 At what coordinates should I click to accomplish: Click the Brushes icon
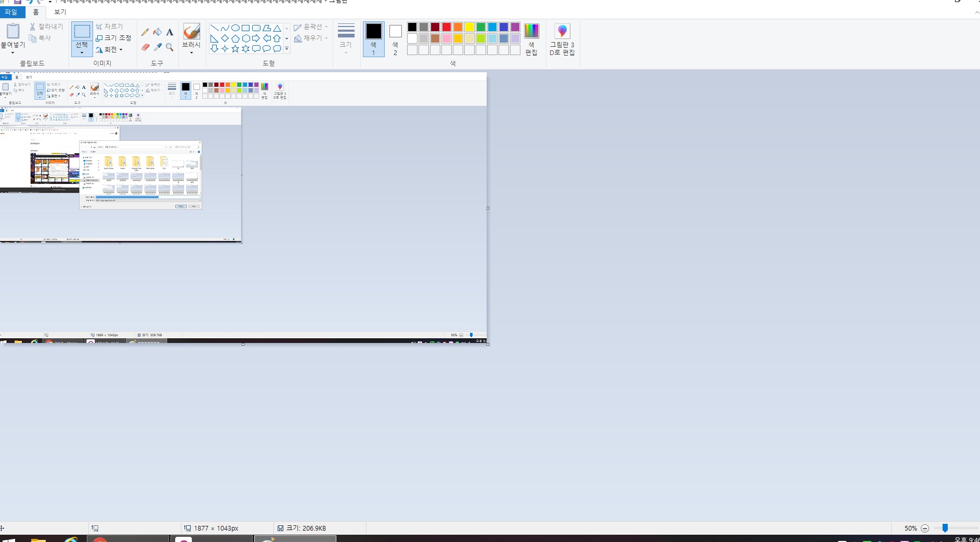[191, 32]
